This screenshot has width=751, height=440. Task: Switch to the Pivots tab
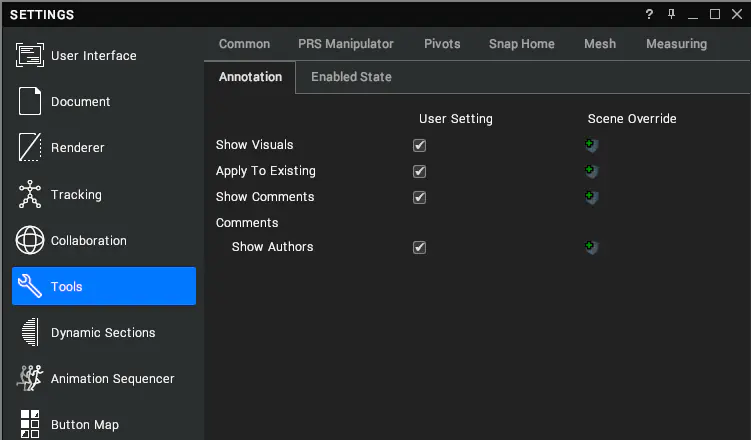click(x=442, y=44)
